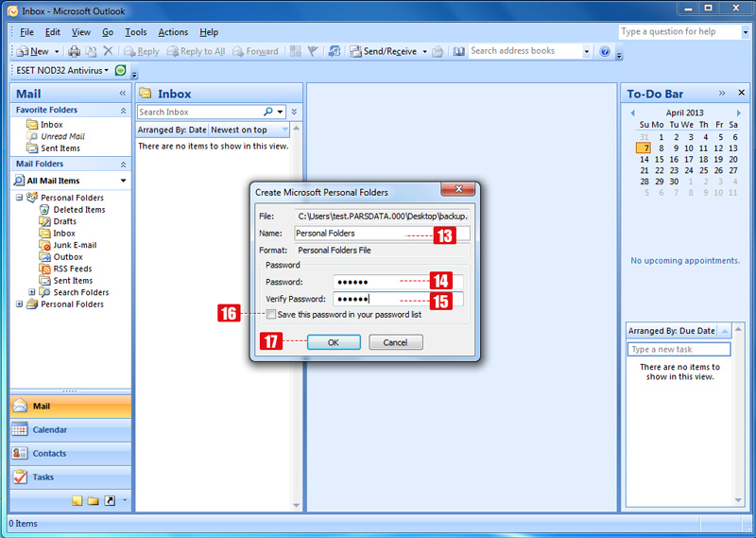Collapse the Mail Folders section
This screenshot has height=538, width=756.
pyautogui.click(x=123, y=165)
